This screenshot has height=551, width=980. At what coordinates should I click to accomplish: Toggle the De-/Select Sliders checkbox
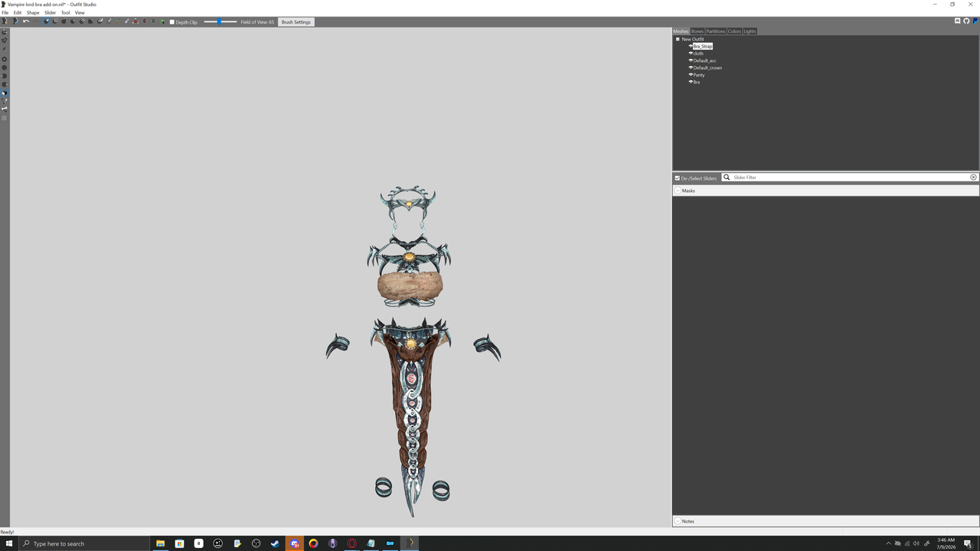tap(678, 178)
